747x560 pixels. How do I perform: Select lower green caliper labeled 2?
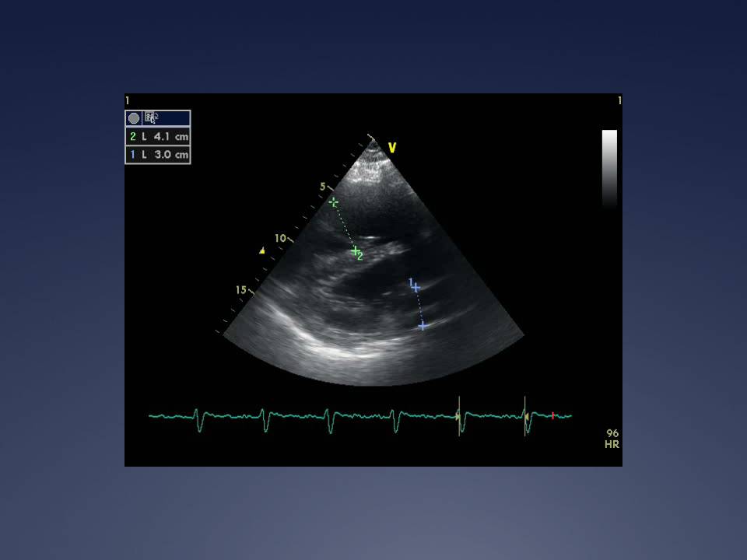coord(355,250)
